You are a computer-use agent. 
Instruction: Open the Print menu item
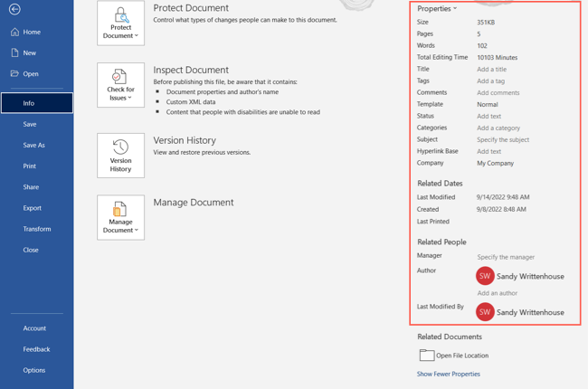coord(30,166)
